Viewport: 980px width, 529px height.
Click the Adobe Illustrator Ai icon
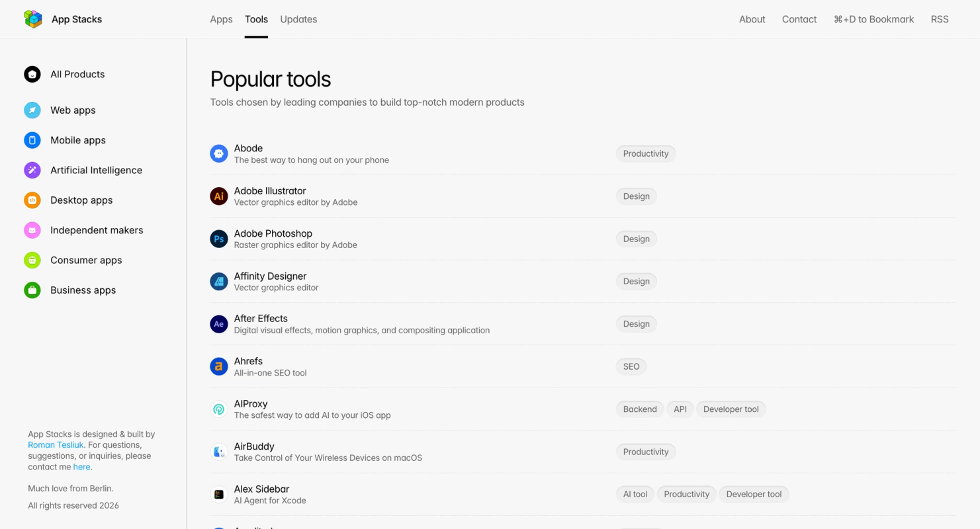(219, 196)
